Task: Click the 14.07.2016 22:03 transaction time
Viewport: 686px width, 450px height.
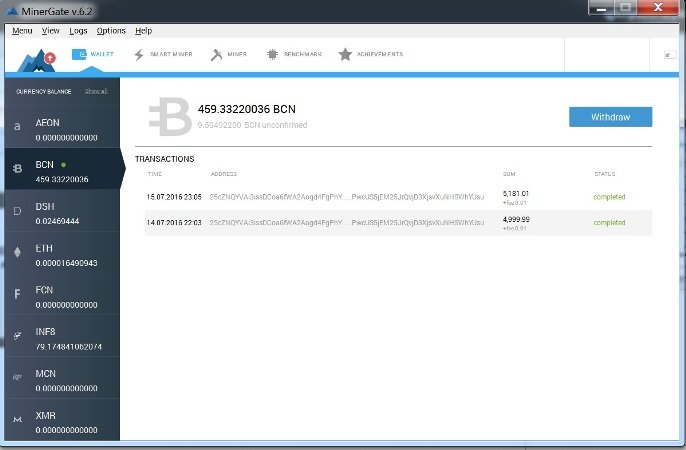Action: coord(174,223)
